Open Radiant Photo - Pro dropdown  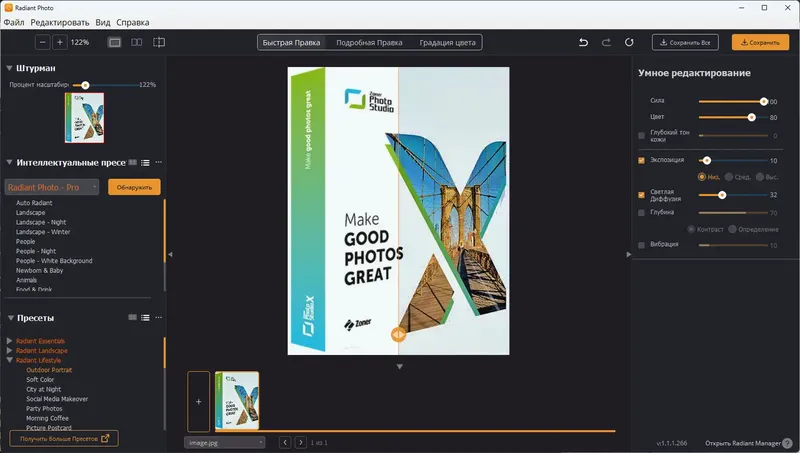[52, 187]
